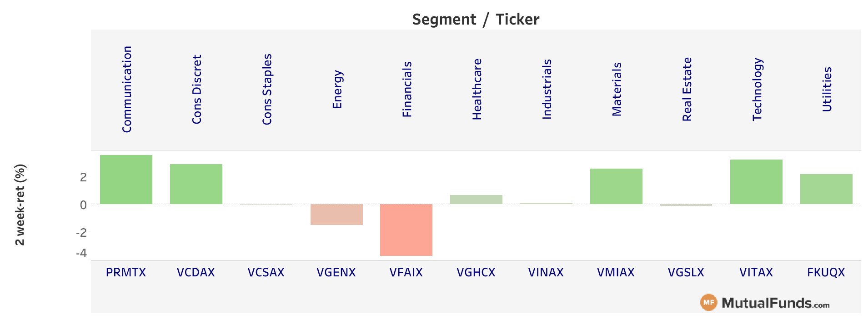Click the pale Healthcare VGHCX bar

pyautogui.click(x=476, y=200)
